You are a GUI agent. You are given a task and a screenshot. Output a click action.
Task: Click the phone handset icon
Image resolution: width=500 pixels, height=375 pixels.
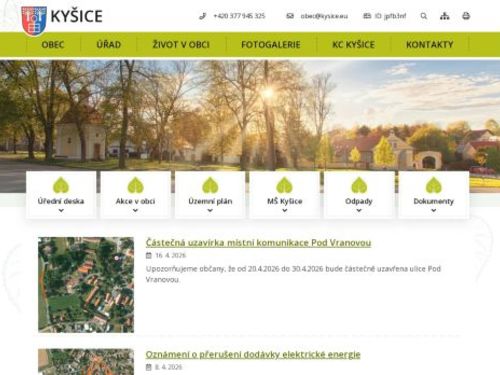click(x=203, y=16)
